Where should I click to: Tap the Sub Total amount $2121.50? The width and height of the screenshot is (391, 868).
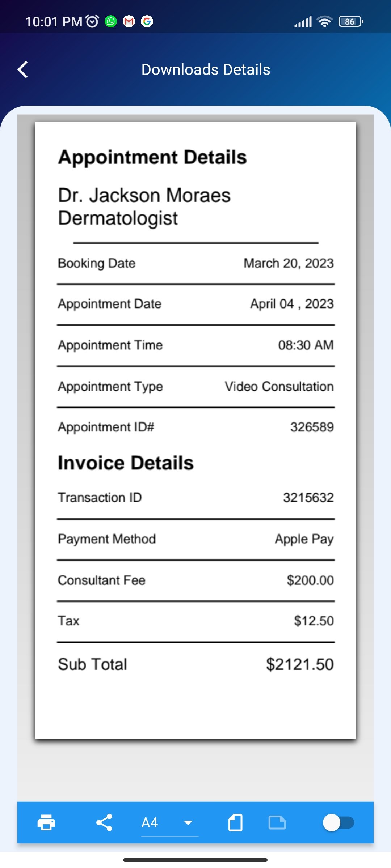300,664
